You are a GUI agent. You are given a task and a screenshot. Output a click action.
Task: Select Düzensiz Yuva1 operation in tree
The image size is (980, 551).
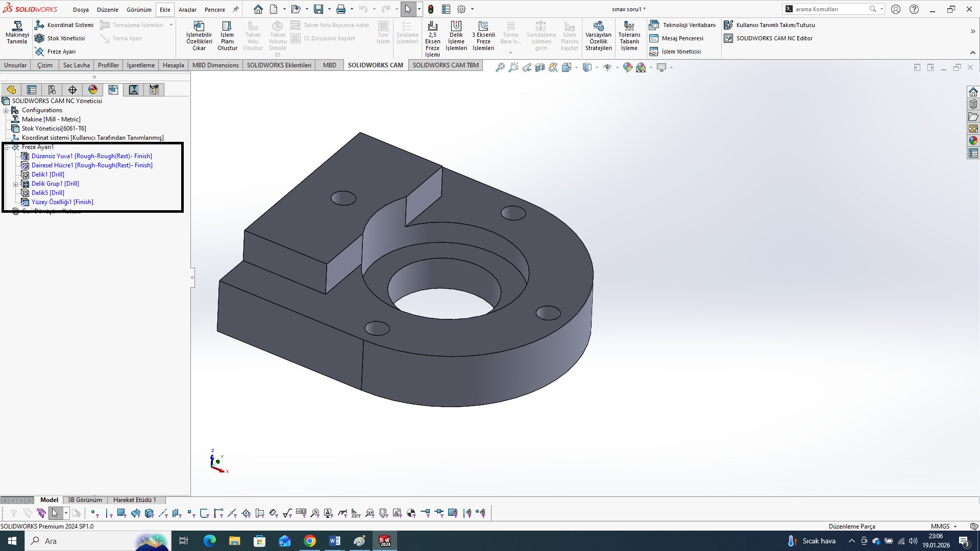[91, 156]
